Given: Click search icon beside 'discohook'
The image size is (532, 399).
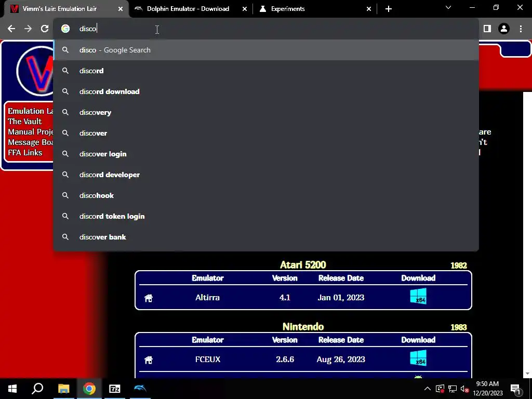Looking at the screenshot, I should pyautogui.click(x=65, y=195).
